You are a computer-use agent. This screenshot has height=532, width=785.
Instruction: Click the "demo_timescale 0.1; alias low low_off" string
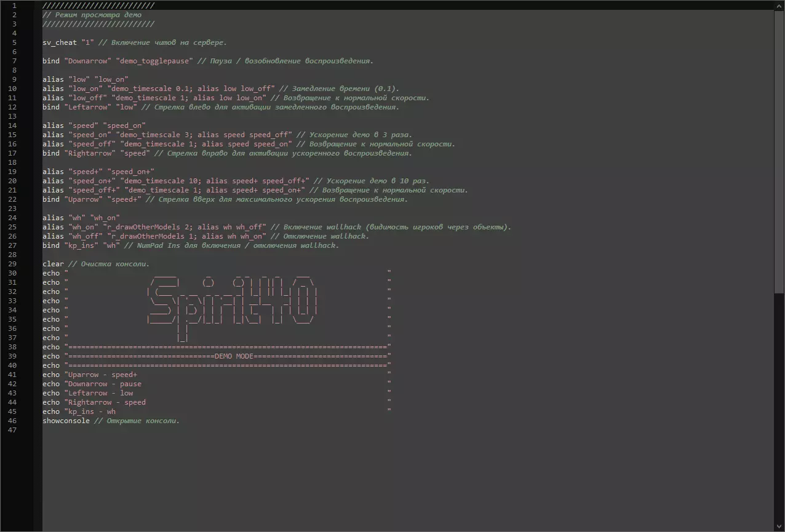(x=191, y=89)
